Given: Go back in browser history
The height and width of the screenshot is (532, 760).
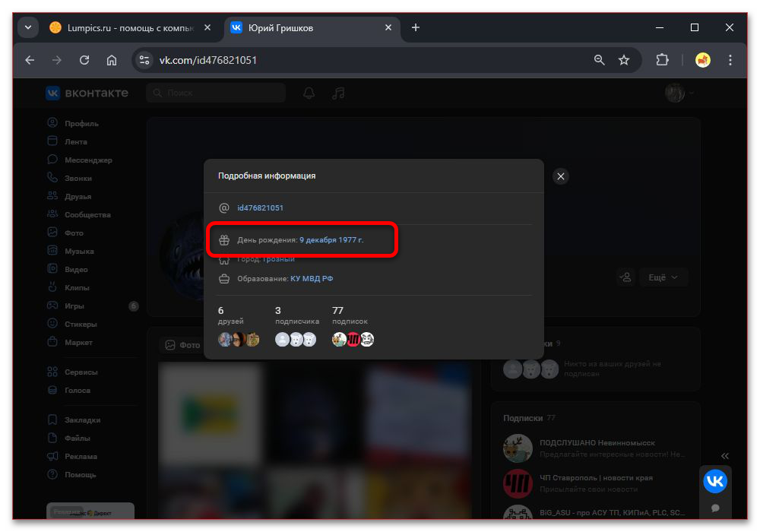Looking at the screenshot, I should pos(30,60).
